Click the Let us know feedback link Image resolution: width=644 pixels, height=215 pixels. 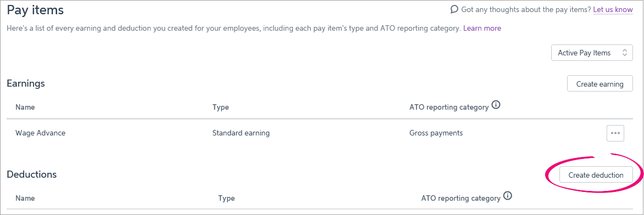613,9
